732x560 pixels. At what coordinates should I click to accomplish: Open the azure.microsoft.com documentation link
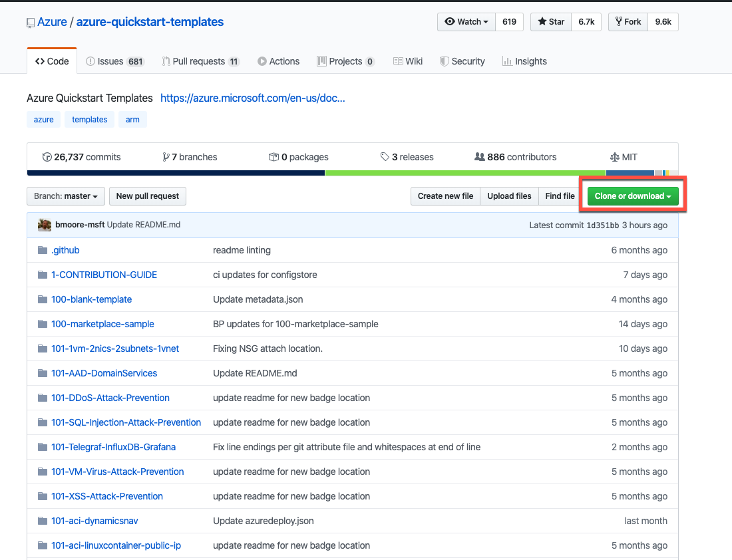pos(253,98)
